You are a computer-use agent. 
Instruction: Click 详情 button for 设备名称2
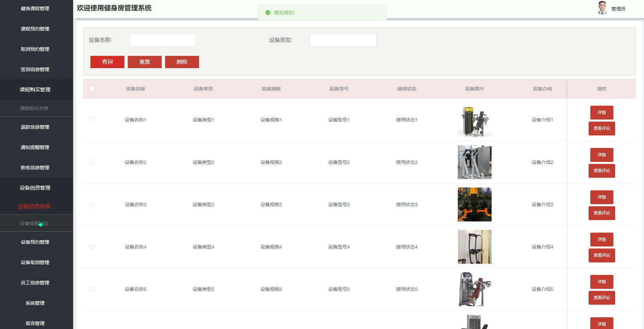[x=601, y=155]
